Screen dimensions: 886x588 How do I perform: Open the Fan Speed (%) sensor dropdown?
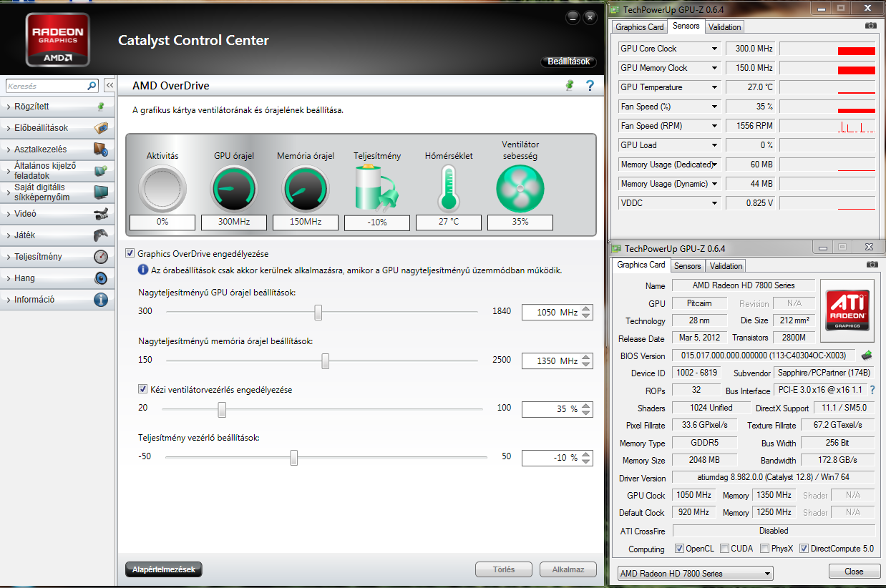(x=714, y=107)
